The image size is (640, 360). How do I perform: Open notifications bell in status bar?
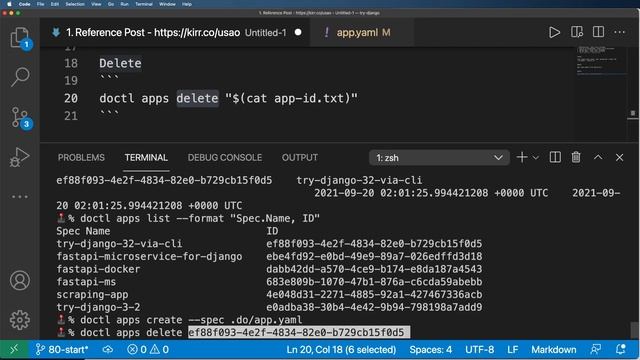click(621, 349)
